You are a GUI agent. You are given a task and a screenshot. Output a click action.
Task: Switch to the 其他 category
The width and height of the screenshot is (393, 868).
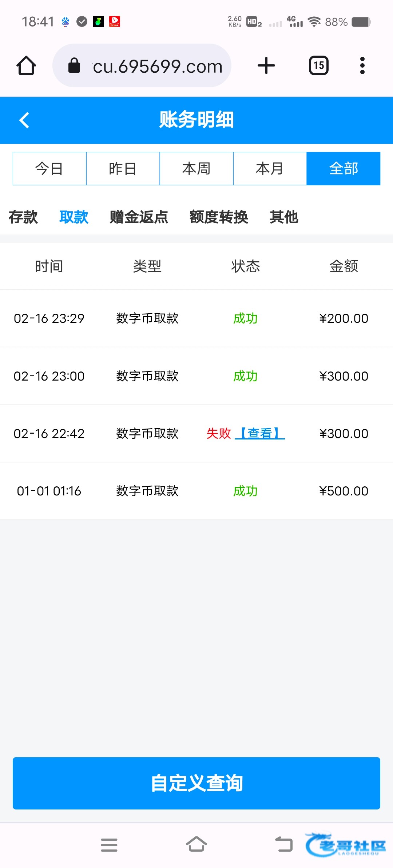click(284, 217)
